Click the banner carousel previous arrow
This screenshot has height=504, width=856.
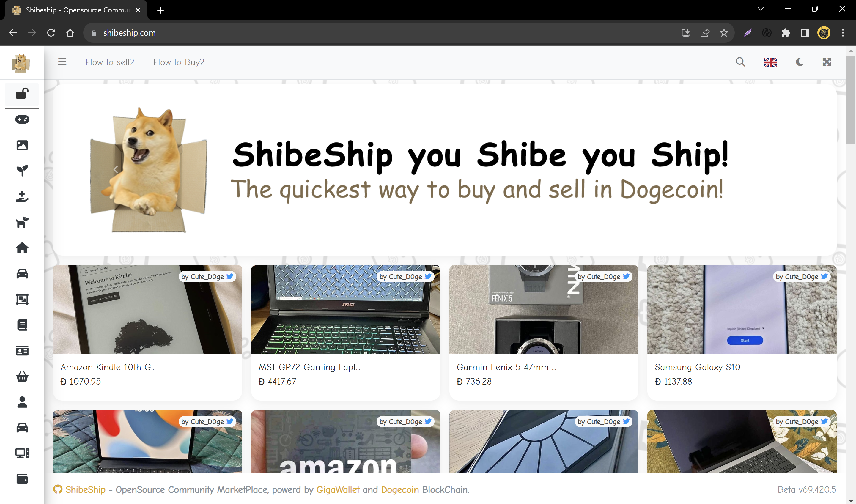(116, 169)
